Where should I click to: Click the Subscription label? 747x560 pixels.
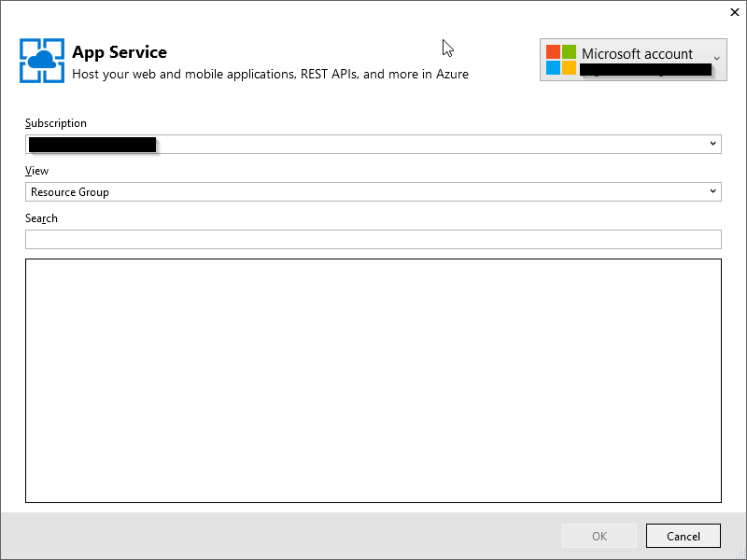[x=56, y=123]
